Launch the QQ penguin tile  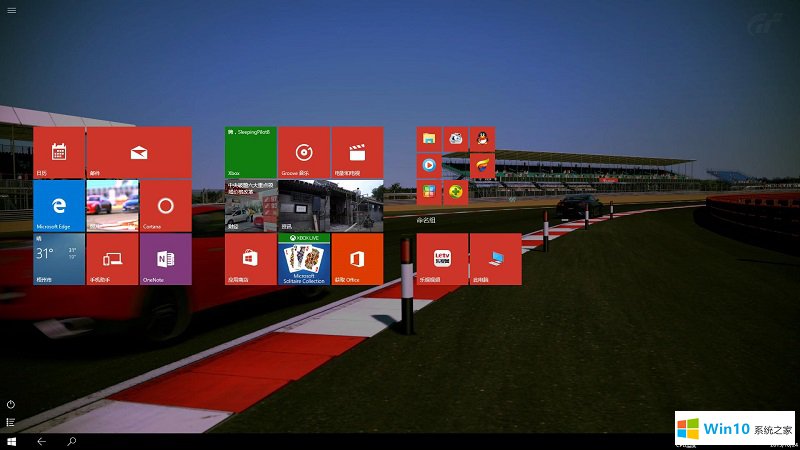482,139
